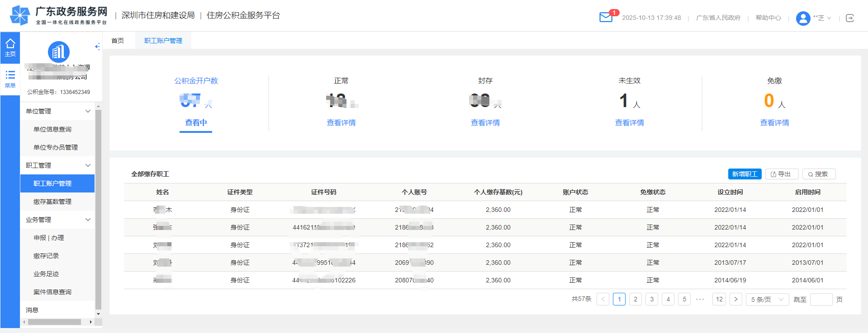Click the logout exit icon
The image size is (868, 333).
click(x=850, y=18)
